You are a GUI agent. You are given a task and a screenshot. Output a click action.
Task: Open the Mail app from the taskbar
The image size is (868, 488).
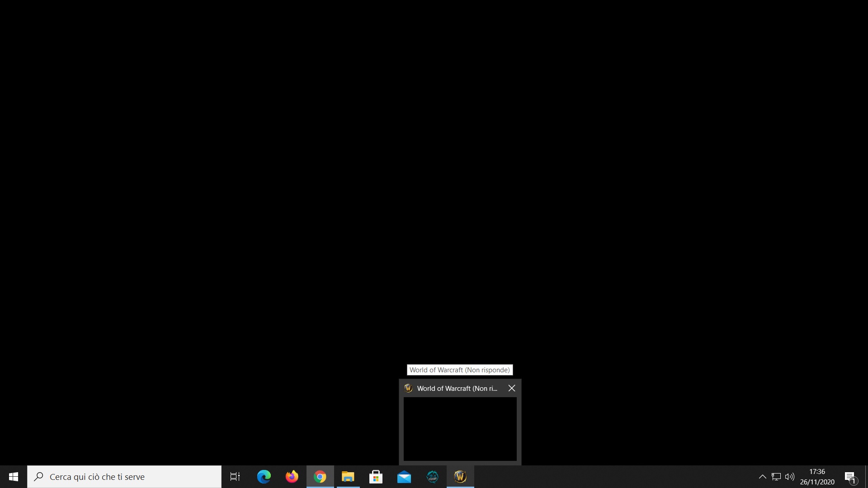tap(404, 477)
